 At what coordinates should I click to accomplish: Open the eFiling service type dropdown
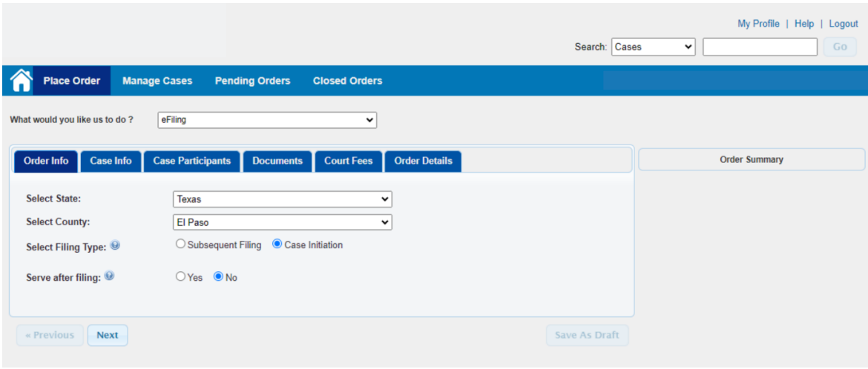[x=267, y=120]
